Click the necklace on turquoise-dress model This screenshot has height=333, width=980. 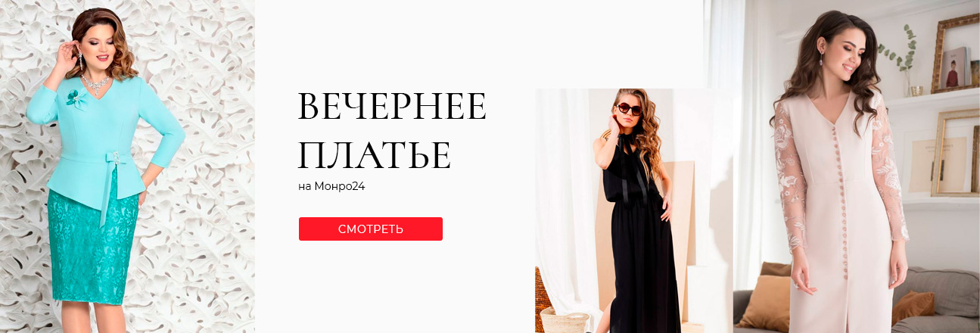click(x=96, y=79)
